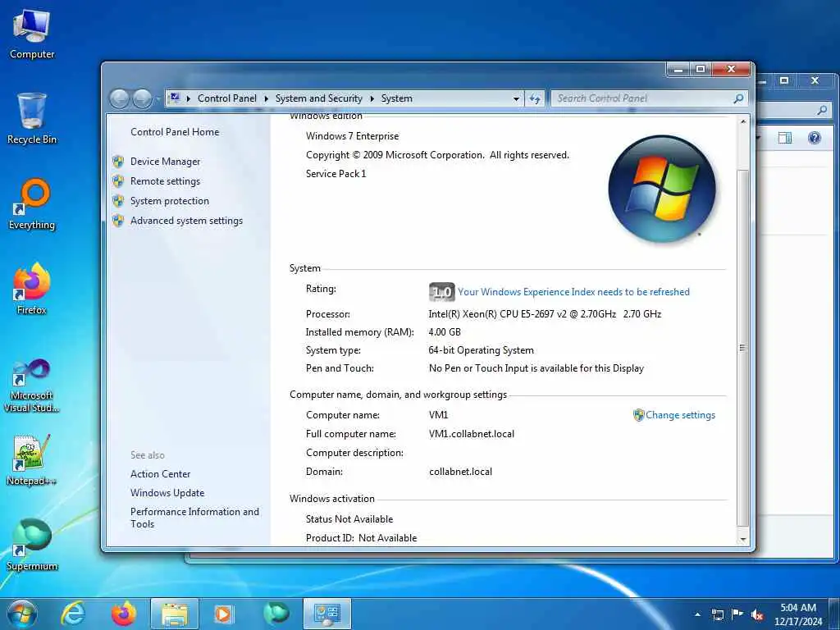Click the Service Pack 1 text
The width and height of the screenshot is (840, 630).
point(336,174)
